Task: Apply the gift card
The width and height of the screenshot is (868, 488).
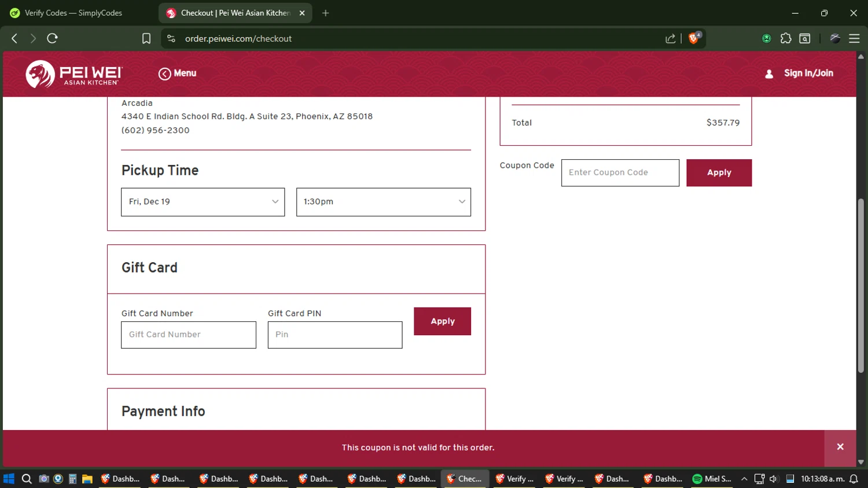Action: tap(443, 321)
